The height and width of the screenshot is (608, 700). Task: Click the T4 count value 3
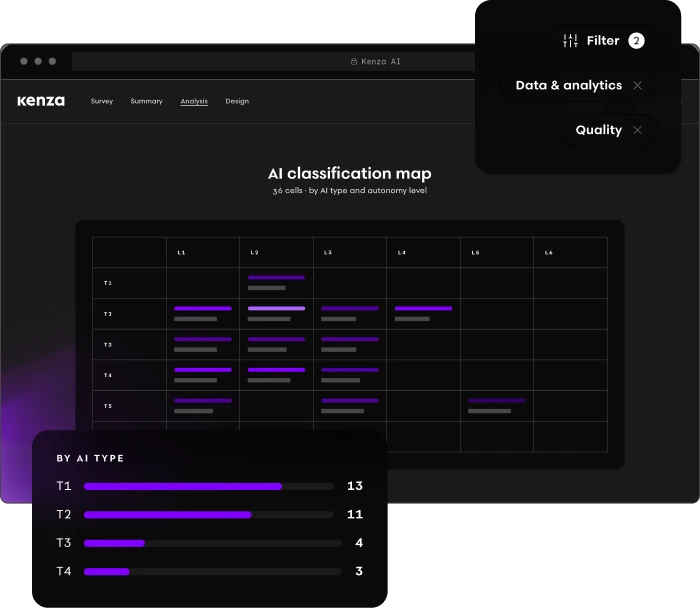[359, 571]
